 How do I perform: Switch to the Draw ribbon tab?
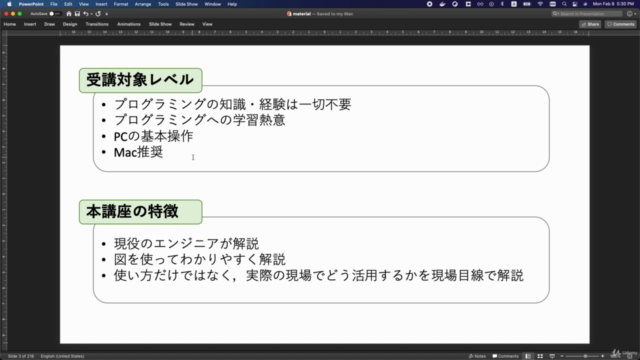pyautogui.click(x=49, y=24)
